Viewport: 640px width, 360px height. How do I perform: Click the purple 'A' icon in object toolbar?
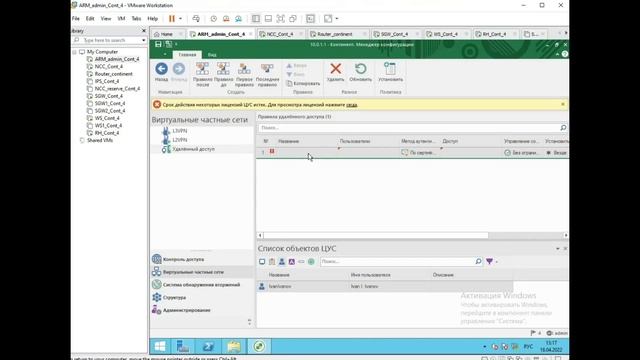[291, 262]
